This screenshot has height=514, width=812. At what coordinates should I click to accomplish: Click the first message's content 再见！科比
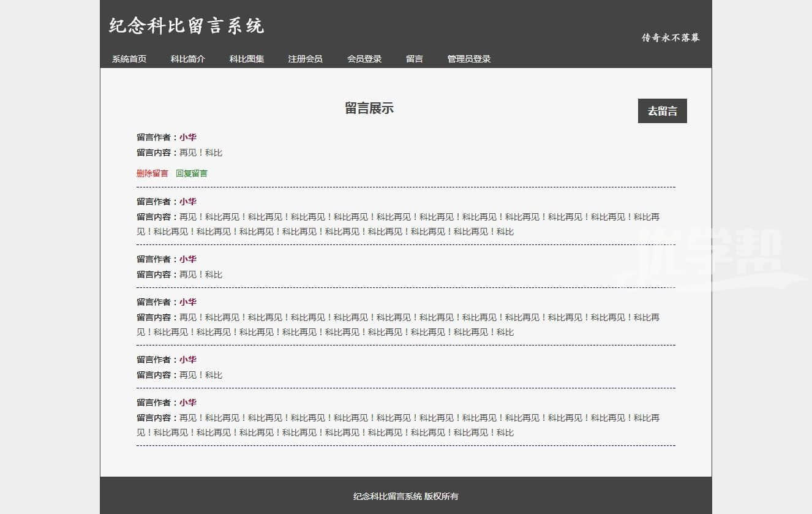tap(201, 153)
